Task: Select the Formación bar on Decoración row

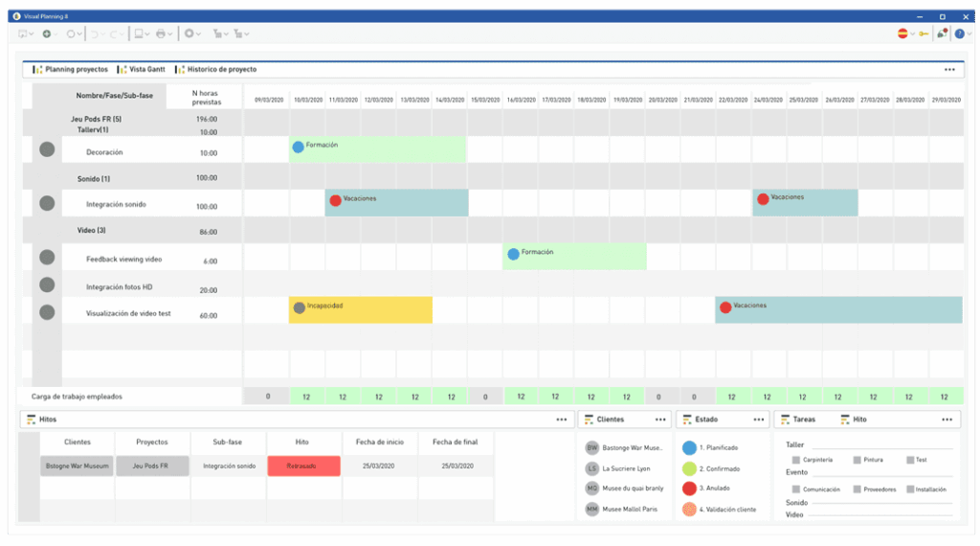Action: coord(377,149)
